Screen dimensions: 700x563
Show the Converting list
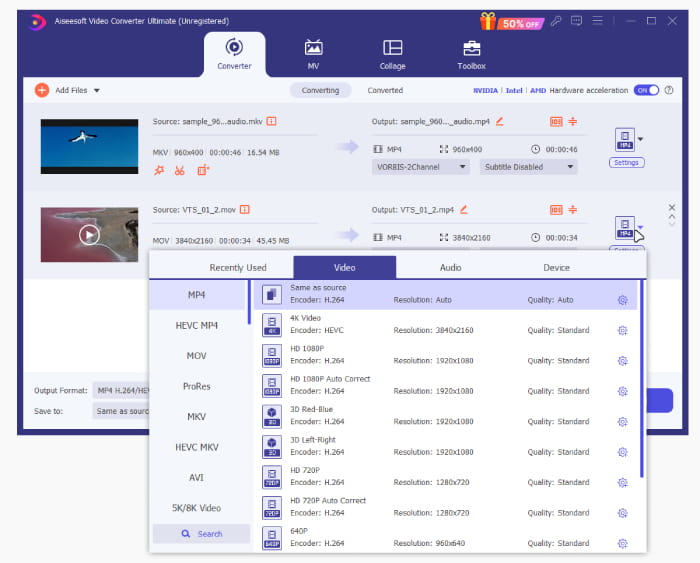coord(321,90)
